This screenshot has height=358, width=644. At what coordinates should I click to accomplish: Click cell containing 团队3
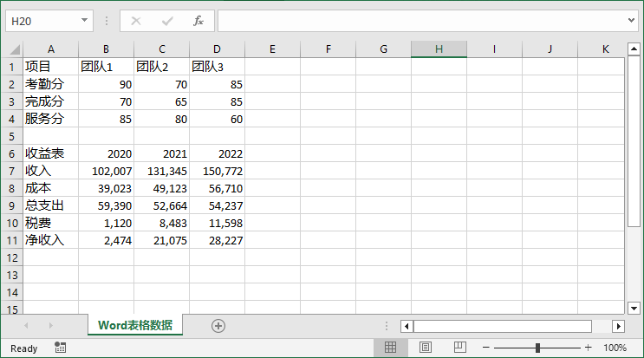click(217, 67)
